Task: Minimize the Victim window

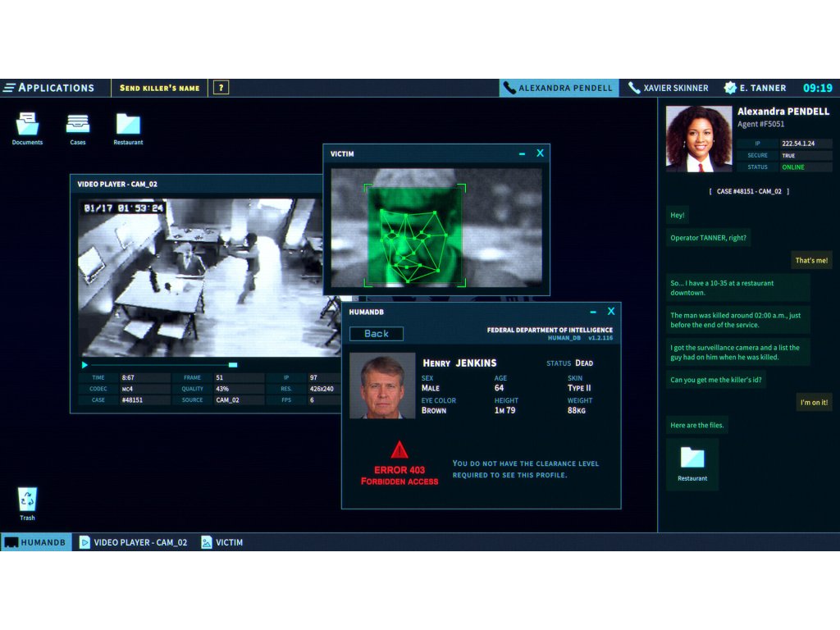Action: (523, 153)
